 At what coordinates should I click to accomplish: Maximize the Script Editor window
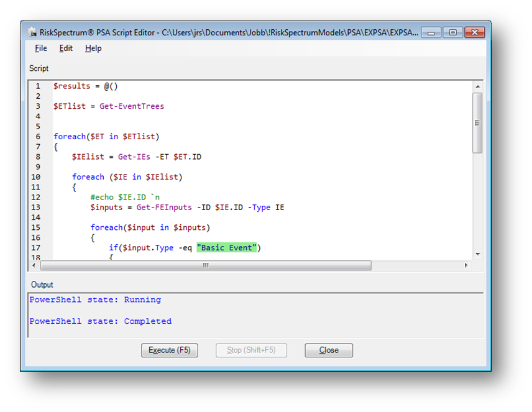(x=452, y=32)
